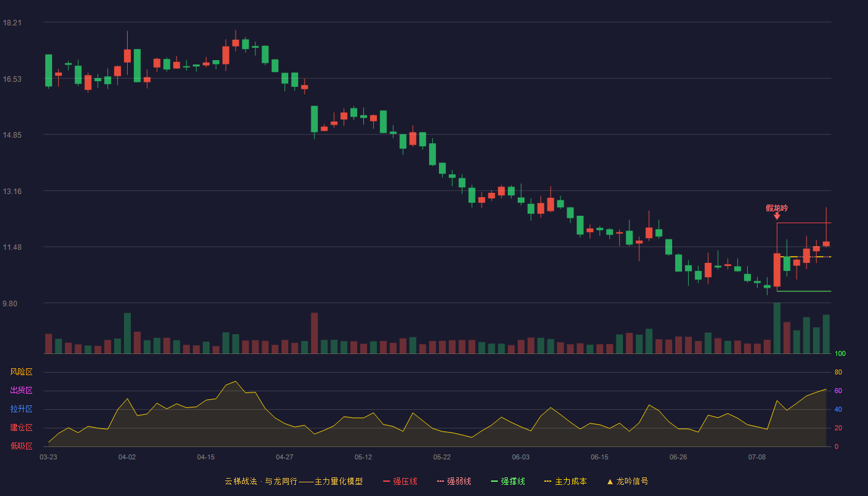Toggle the 龙吟信号 legend entry
The width and height of the screenshot is (868, 496).
tap(627, 481)
